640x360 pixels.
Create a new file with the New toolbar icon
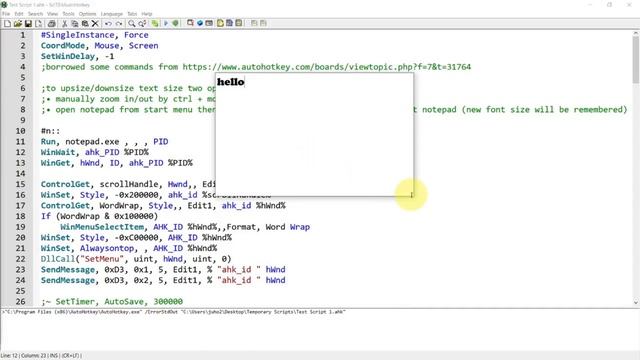click(x=7, y=24)
